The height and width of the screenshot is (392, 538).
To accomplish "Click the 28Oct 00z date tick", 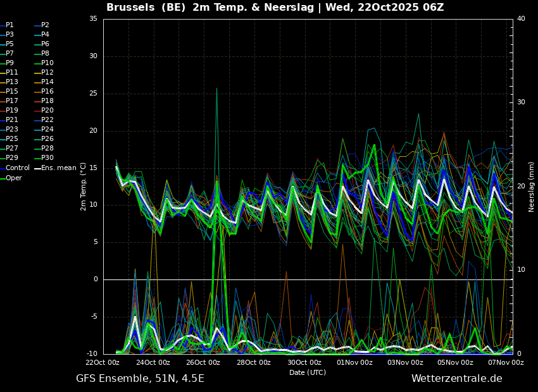I will pyautogui.click(x=254, y=363).
